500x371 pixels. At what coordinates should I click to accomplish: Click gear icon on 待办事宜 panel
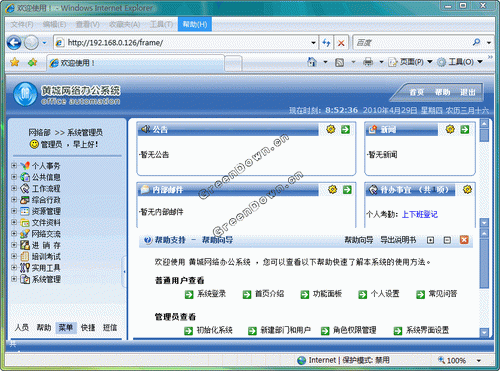pyautogui.click(x=467, y=190)
